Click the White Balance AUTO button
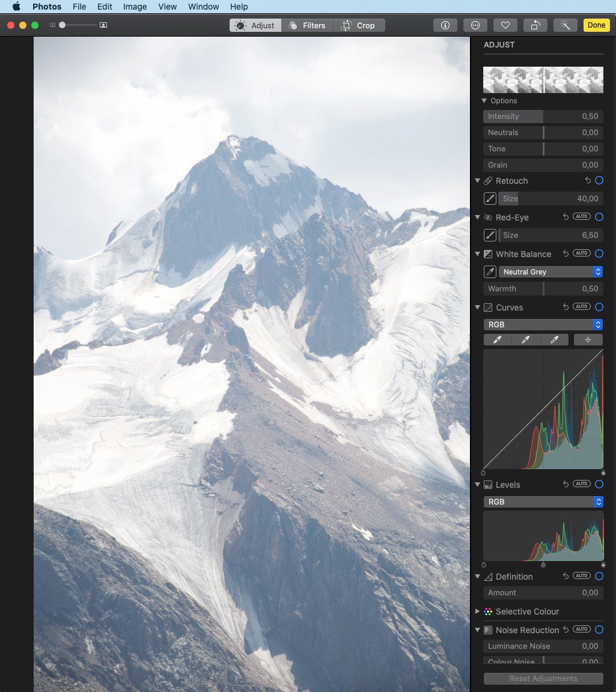This screenshot has width=616, height=692. pos(582,253)
